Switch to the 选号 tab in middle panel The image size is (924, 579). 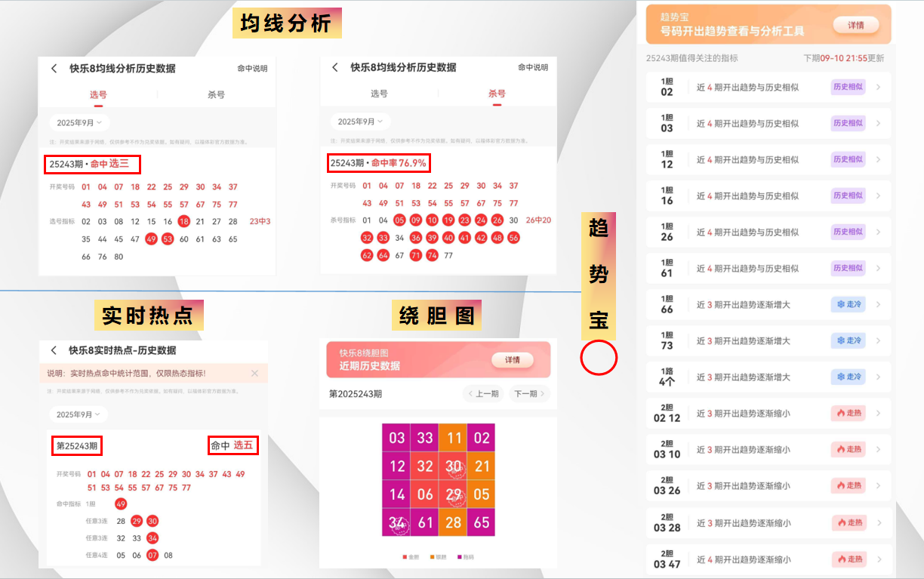pos(379,94)
